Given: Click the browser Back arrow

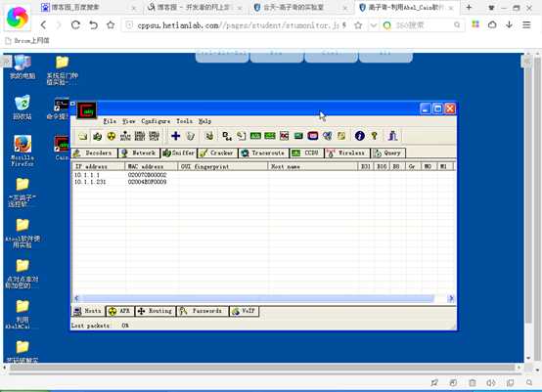Looking at the screenshot, I should click(x=43, y=24).
